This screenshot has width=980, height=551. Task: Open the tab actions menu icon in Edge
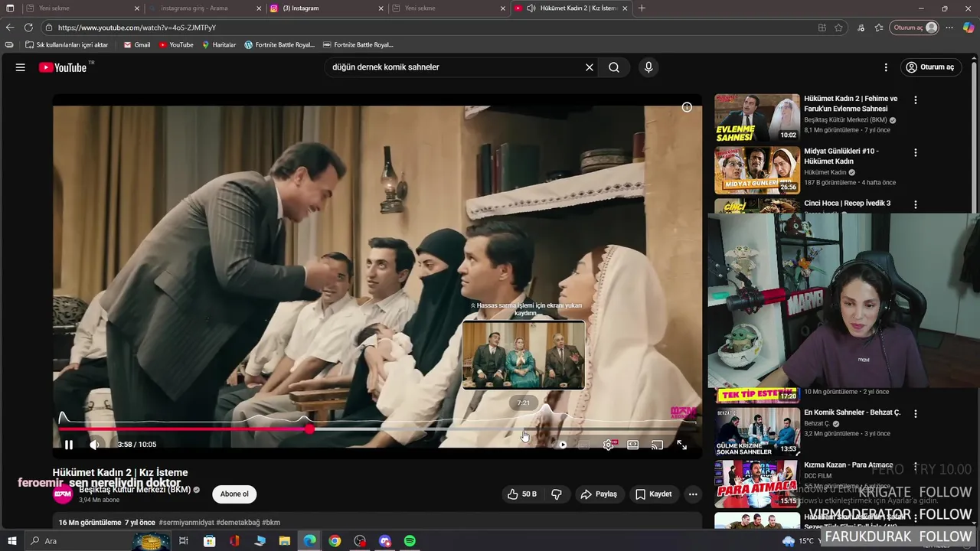tap(10, 8)
